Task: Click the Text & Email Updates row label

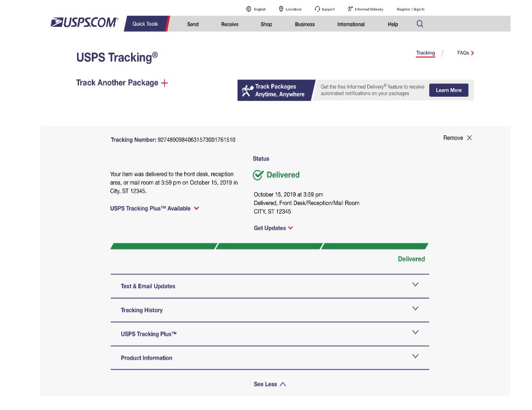Action: pyautogui.click(x=148, y=286)
